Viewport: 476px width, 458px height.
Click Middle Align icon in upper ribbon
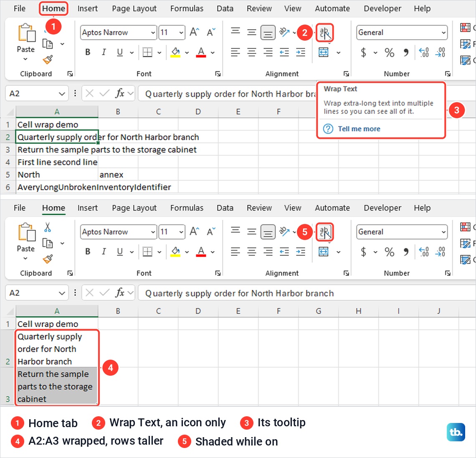pos(251,32)
